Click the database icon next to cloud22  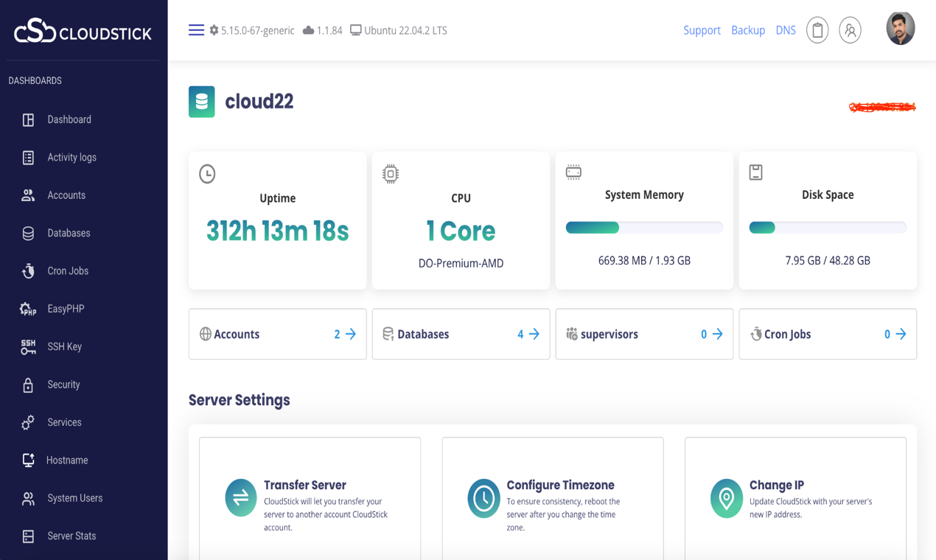coord(201,101)
